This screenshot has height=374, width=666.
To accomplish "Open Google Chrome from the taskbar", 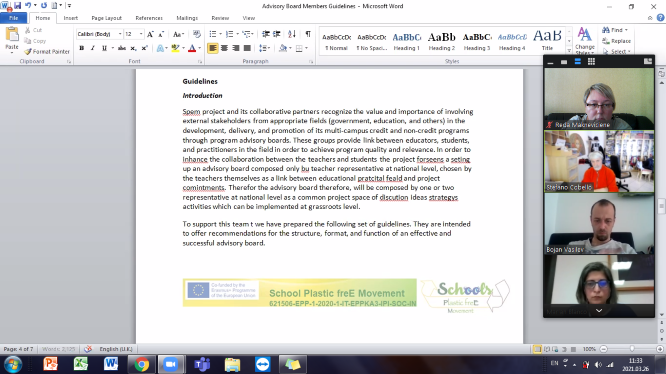I will click(141, 364).
